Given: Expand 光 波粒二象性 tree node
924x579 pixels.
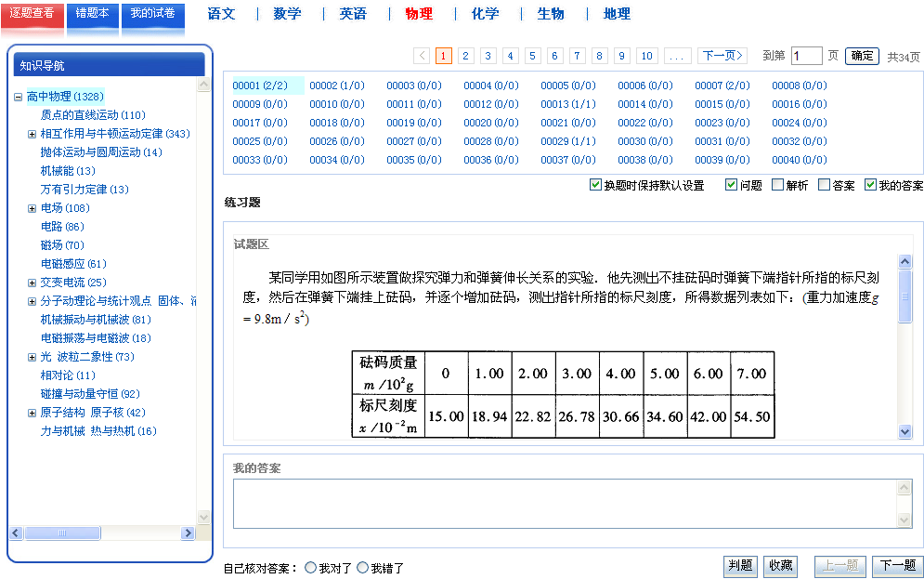Looking at the screenshot, I should 32,357.
